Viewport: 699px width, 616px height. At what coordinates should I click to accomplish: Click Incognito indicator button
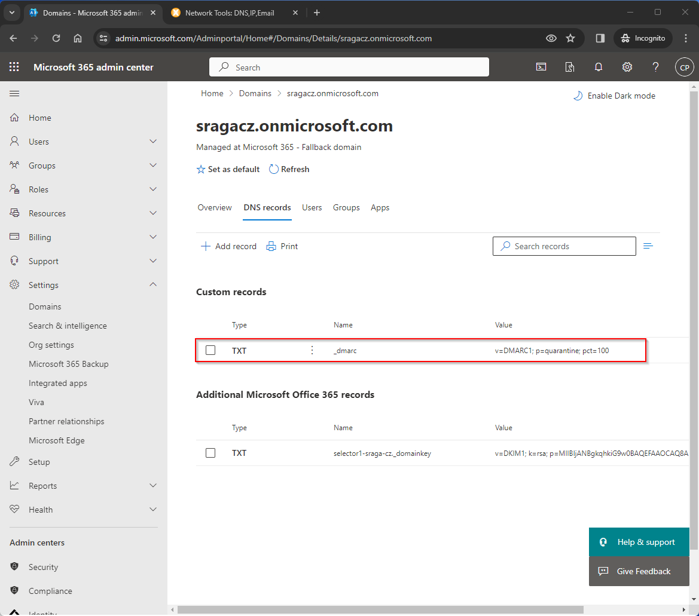(x=643, y=38)
